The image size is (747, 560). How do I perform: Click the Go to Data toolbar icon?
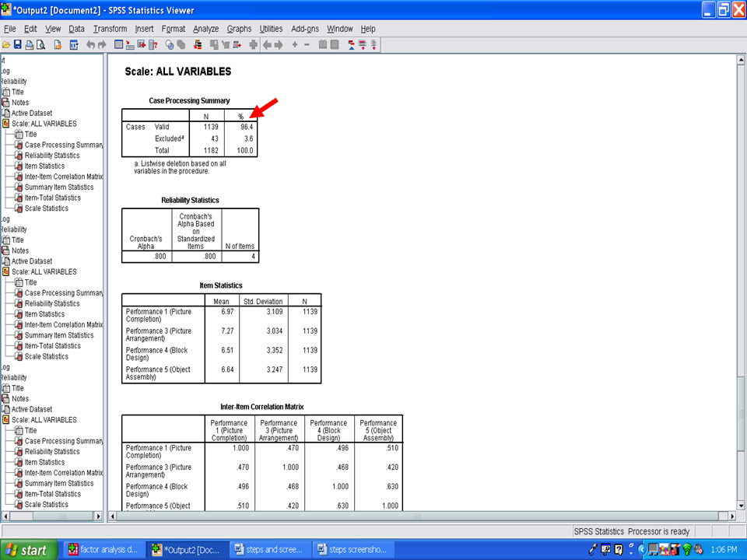point(118,45)
